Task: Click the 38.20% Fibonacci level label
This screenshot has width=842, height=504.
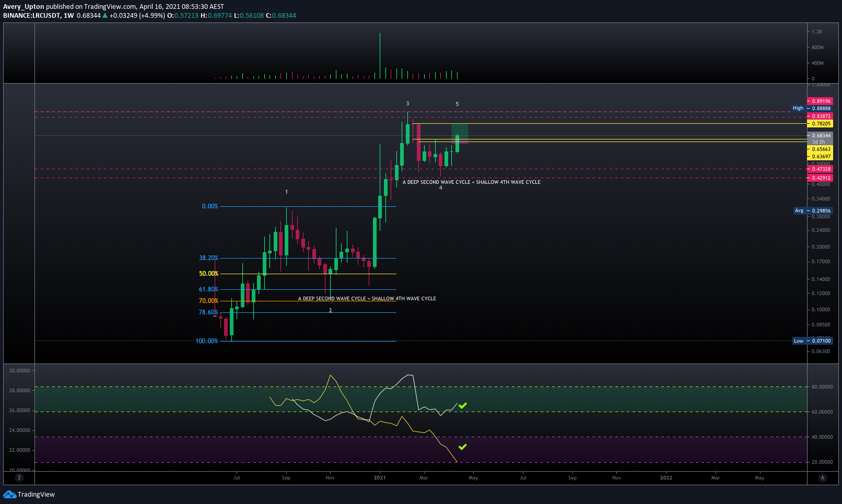Action: [208, 258]
